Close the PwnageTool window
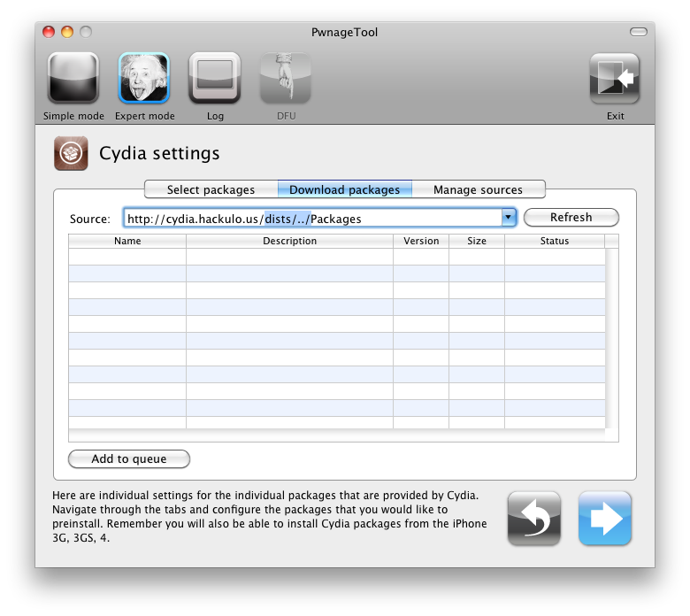The width and height of the screenshot is (690, 616). coord(49,32)
